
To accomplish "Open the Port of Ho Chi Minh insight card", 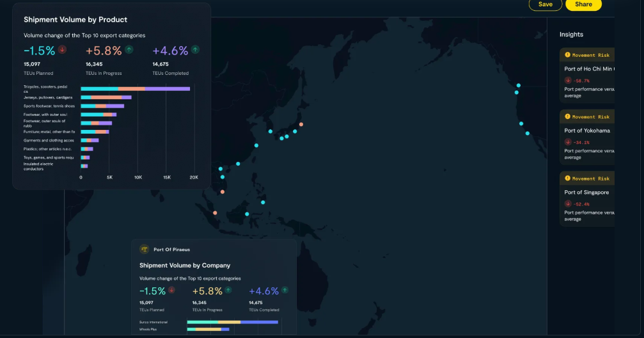I will (x=587, y=75).
